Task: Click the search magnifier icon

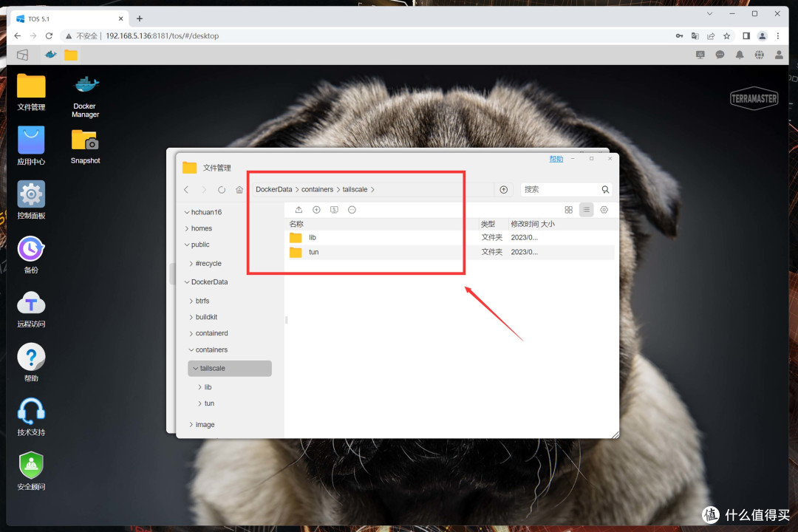Action: 605,189
